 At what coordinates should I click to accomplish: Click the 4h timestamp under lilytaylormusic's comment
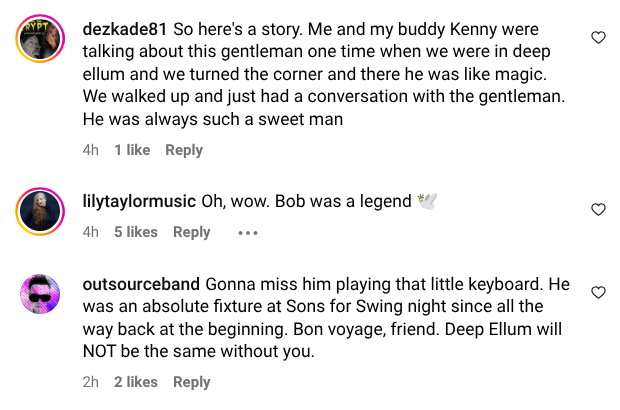pyautogui.click(x=90, y=232)
